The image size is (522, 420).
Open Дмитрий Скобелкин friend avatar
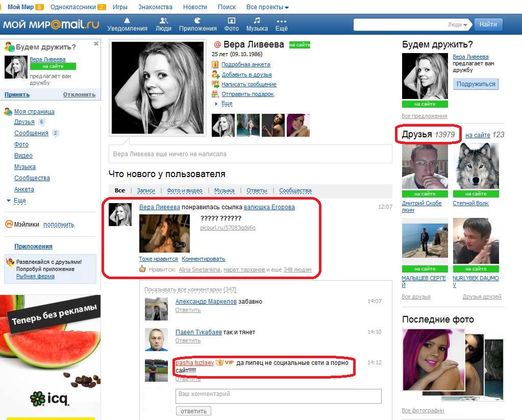click(x=425, y=166)
